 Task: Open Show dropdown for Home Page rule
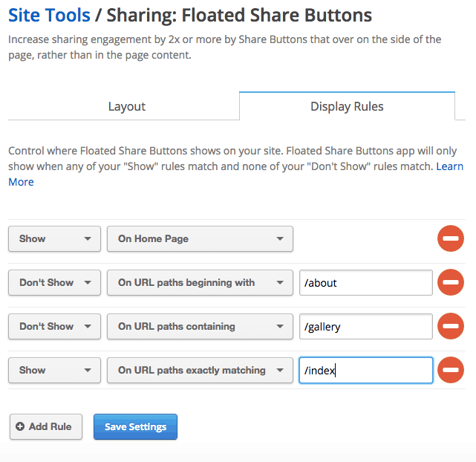coord(54,238)
